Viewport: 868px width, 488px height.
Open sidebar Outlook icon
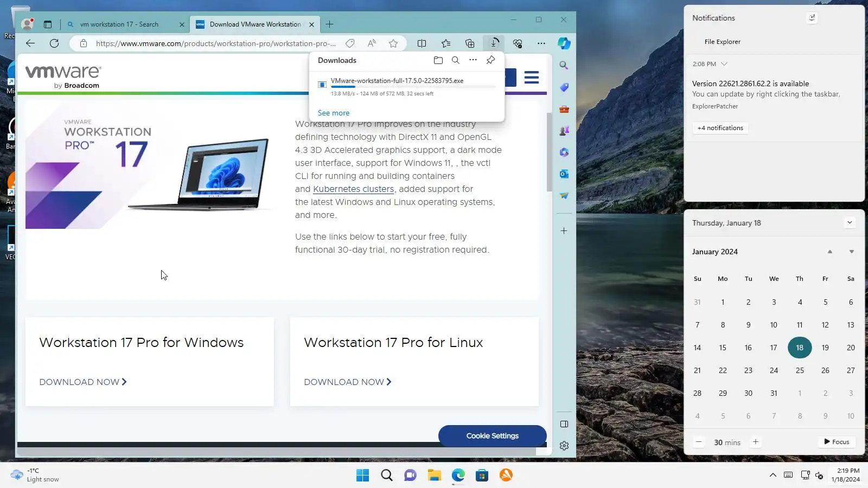tap(564, 174)
